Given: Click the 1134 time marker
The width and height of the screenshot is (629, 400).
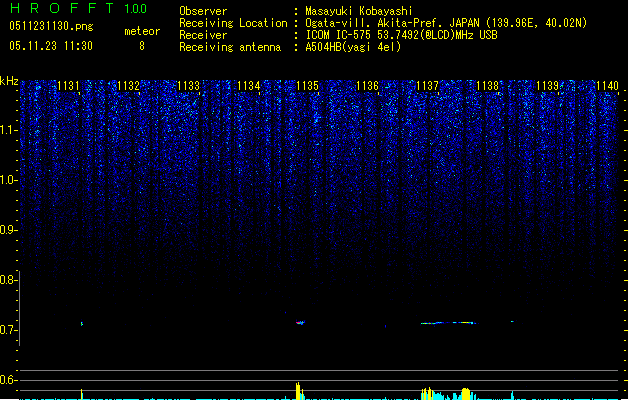Looking at the screenshot, I should tap(249, 86).
